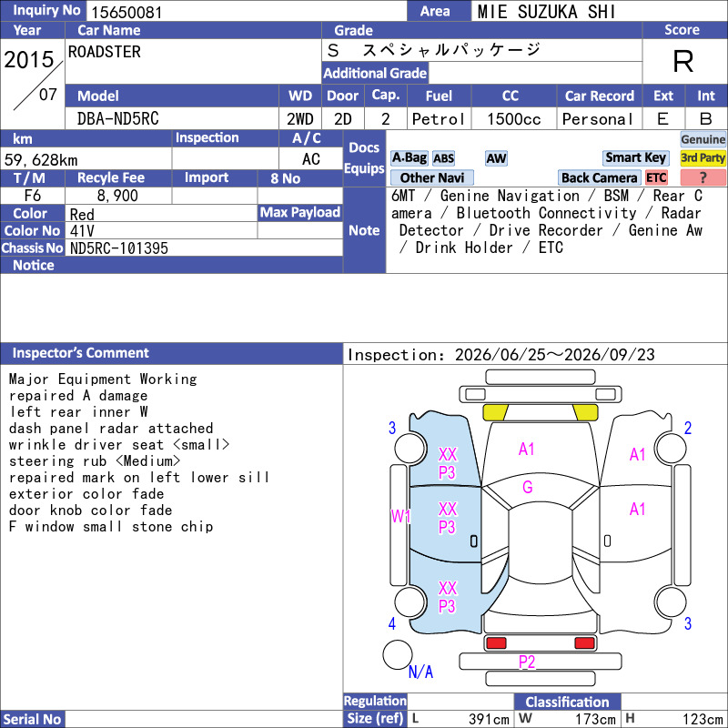Click the exterior grade E
Viewport: 728px width, 728px height.
point(663,119)
